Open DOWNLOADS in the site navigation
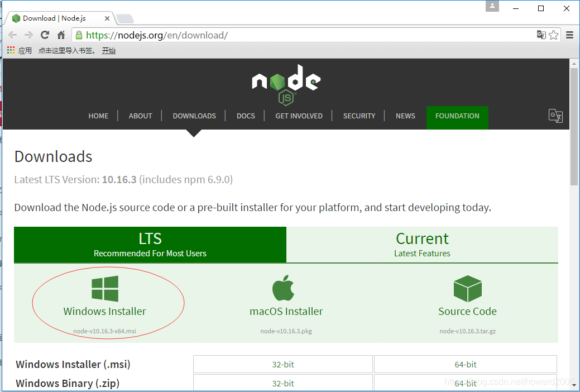Screen dimensions: 580x392 194,116
